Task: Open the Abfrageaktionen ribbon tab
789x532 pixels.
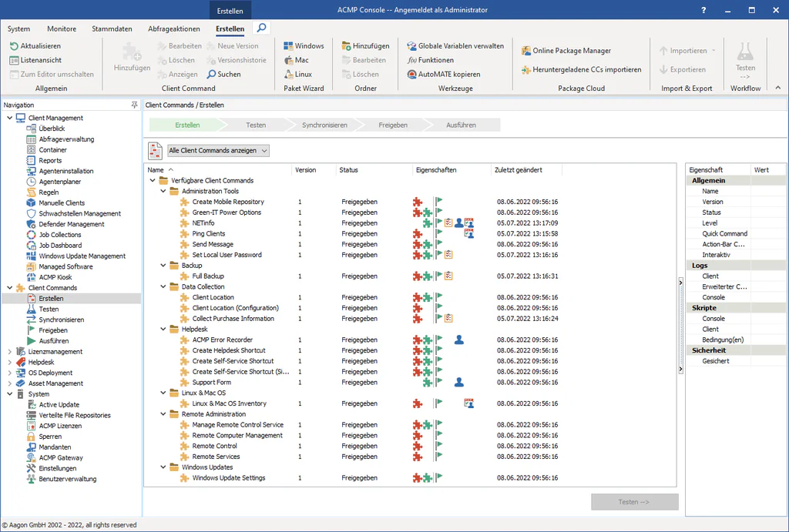Action: click(173, 28)
